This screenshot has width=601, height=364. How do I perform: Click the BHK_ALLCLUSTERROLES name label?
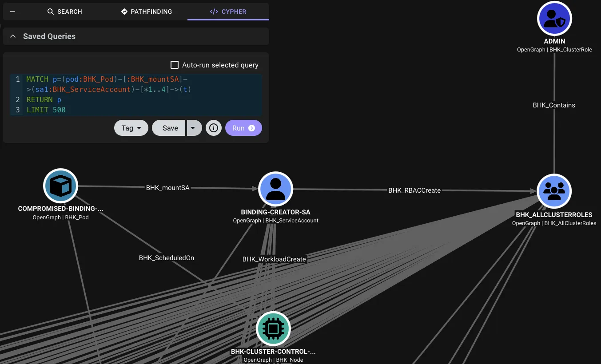pyautogui.click(x=554, y=215)
